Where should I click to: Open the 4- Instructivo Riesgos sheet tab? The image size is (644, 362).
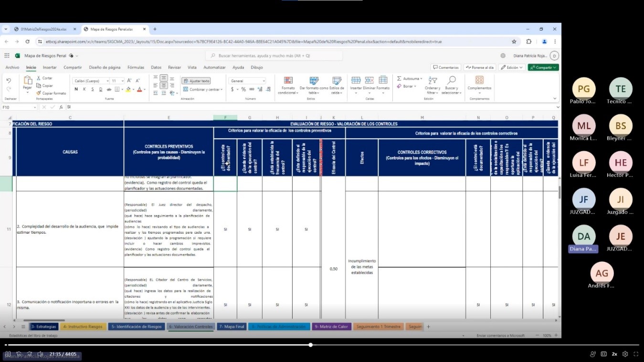coord(83,327)
